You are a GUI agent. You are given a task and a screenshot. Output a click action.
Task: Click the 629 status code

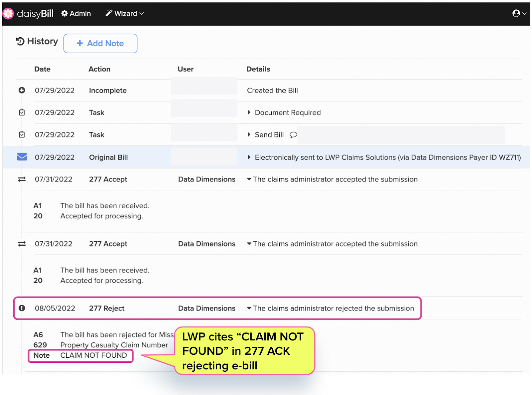pyautogui.click(x=40, y=345)
